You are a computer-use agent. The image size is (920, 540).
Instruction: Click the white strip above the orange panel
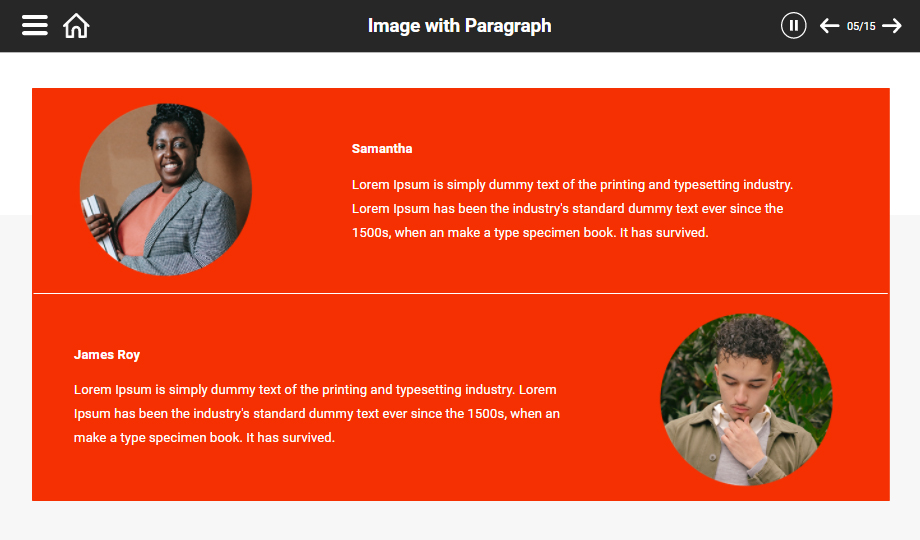click(460, 70)
